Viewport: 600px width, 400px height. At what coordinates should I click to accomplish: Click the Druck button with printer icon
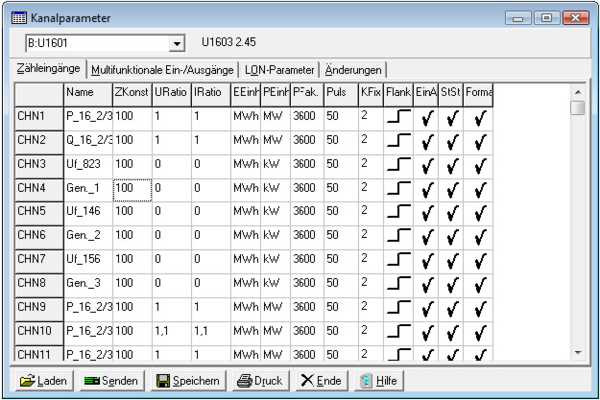(x=257, y=381)
